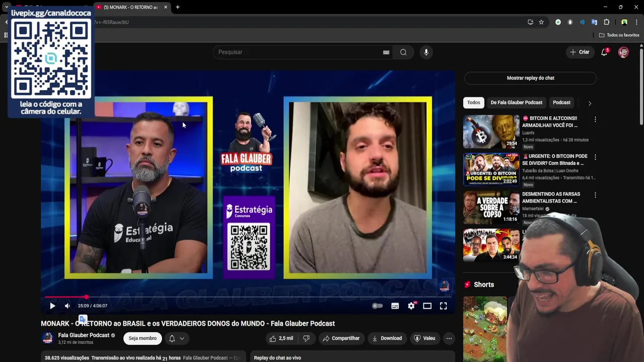This screenshot has width=644, height=362.
Task: Open notification bell dropdown for channel
Action: [177, 338]
